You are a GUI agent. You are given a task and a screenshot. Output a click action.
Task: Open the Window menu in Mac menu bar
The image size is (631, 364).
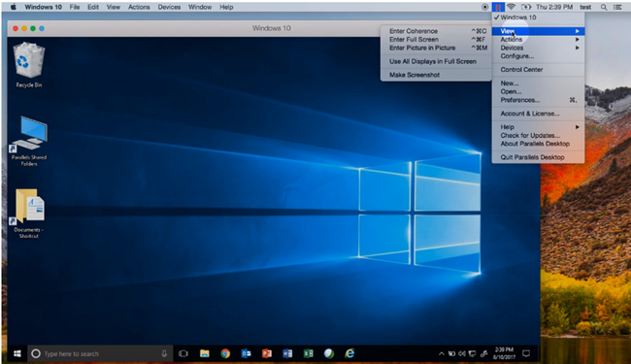200,7
